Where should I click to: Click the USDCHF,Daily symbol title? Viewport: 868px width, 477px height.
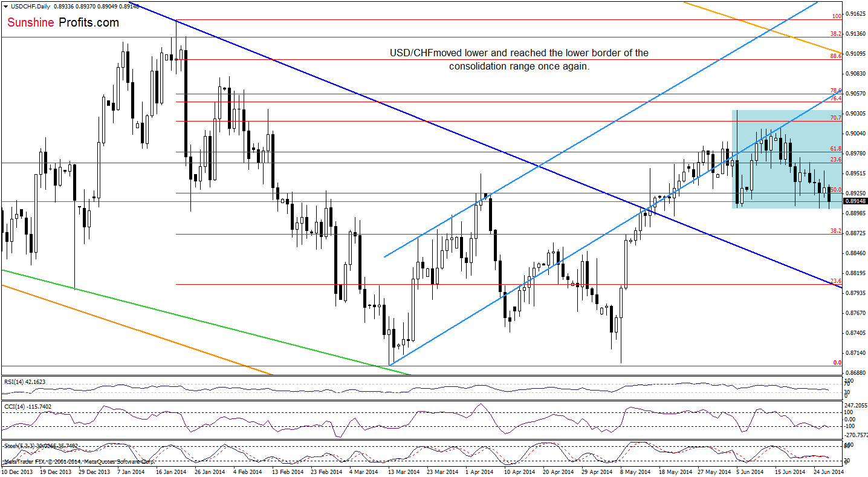29,7
